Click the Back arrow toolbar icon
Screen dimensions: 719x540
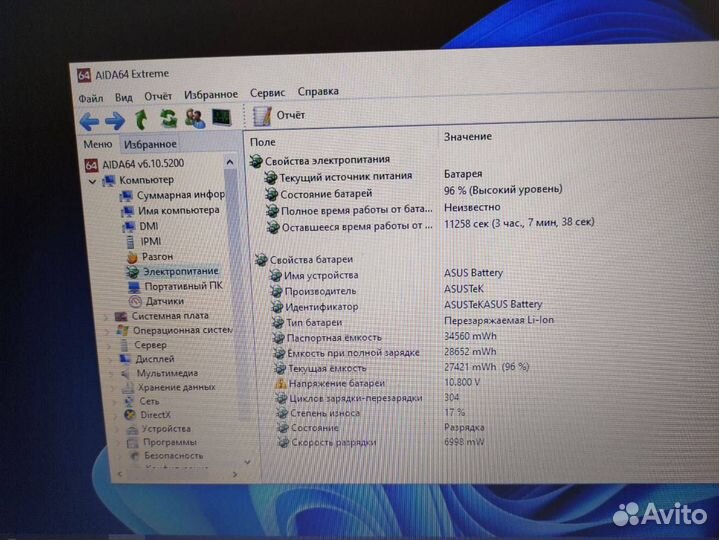click(x=89, y=121)
